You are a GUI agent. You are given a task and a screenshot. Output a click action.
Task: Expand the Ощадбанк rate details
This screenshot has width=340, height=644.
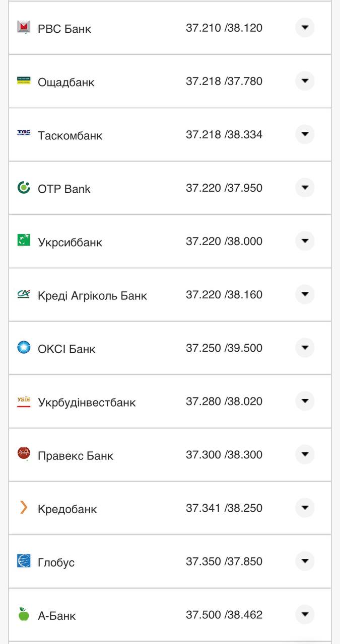(x=305, y=81)
